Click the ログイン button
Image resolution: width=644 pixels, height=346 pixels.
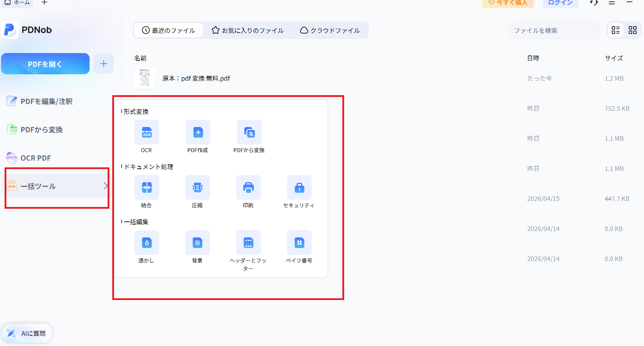[560, 3]
